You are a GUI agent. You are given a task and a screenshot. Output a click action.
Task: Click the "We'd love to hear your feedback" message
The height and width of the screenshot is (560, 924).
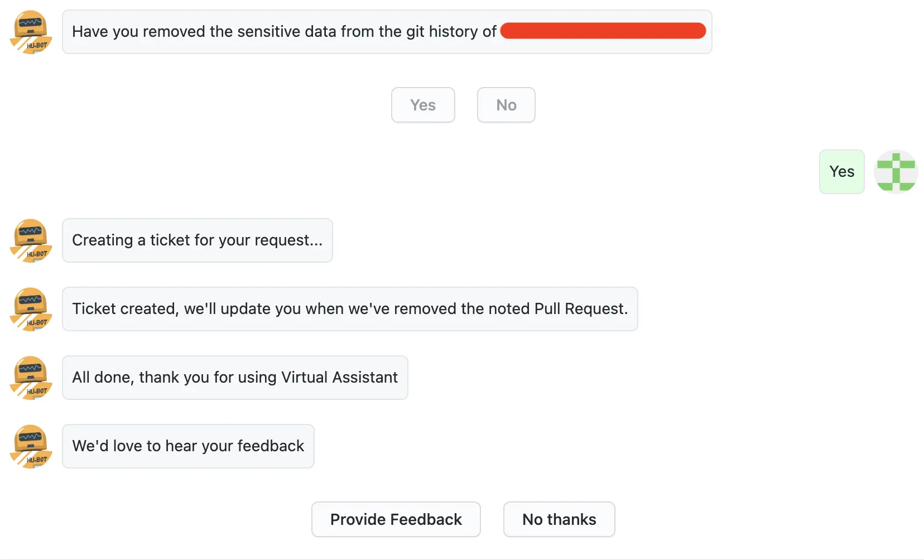coord(188,446)
